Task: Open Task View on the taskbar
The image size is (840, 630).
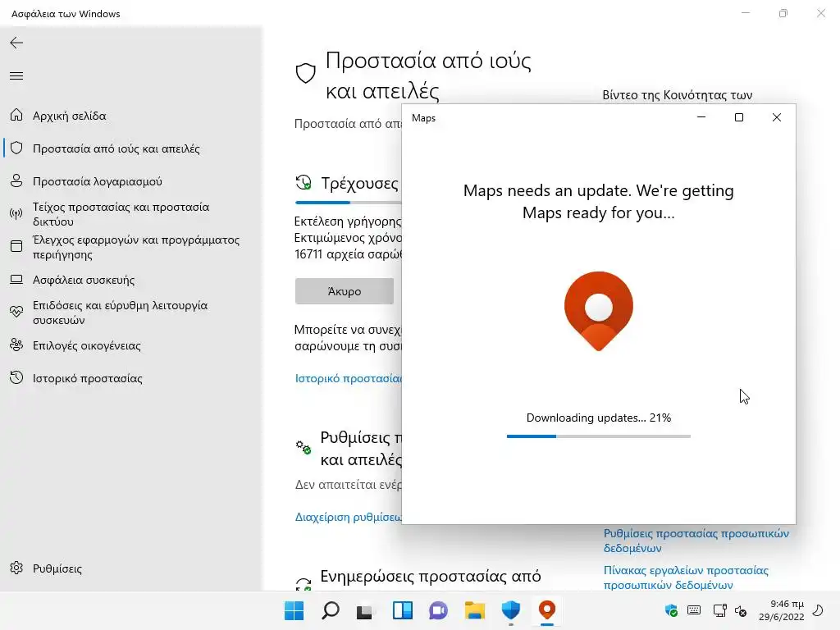Action: click(x=365, y=611)
